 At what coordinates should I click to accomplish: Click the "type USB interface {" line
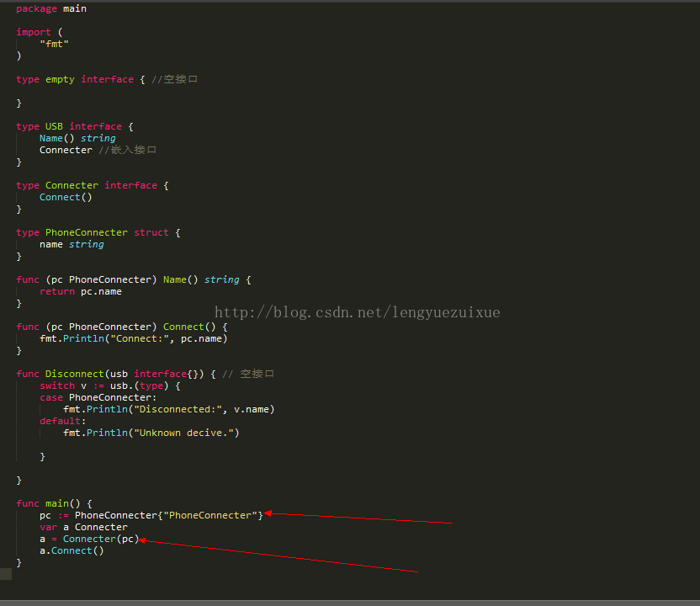pos(75,126)
